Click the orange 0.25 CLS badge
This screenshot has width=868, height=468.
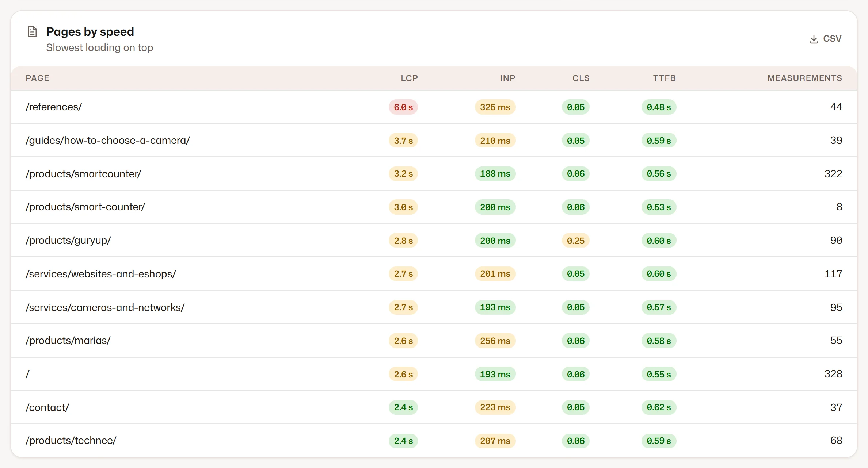point(576,241)
